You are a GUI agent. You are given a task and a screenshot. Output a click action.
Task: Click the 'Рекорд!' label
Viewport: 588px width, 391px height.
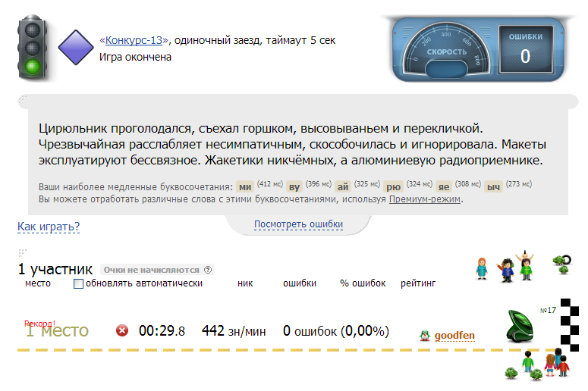tap(39, 324)
